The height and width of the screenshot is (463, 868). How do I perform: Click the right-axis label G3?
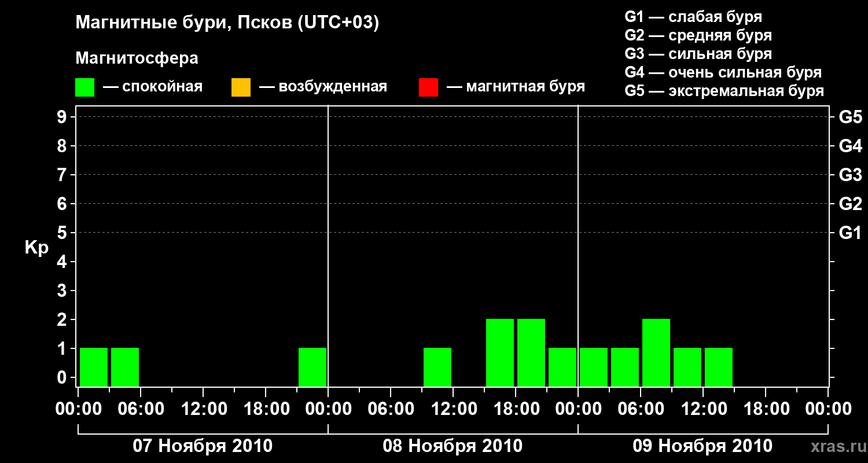coord(851,175)
